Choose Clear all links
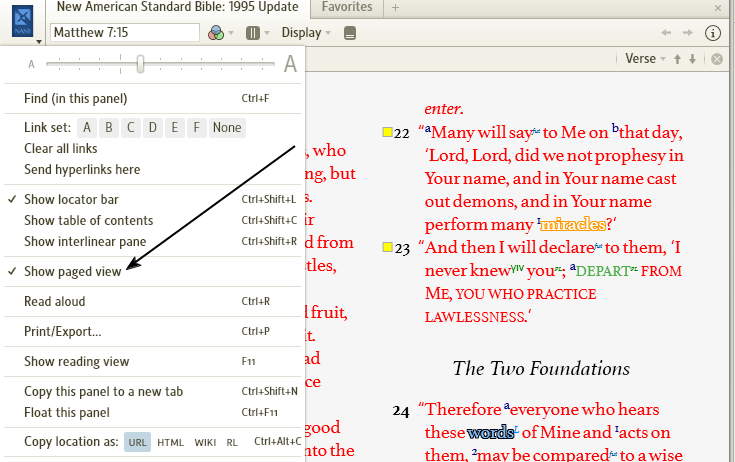The height and width of the screenshot is (462, 735). (61, 149)
